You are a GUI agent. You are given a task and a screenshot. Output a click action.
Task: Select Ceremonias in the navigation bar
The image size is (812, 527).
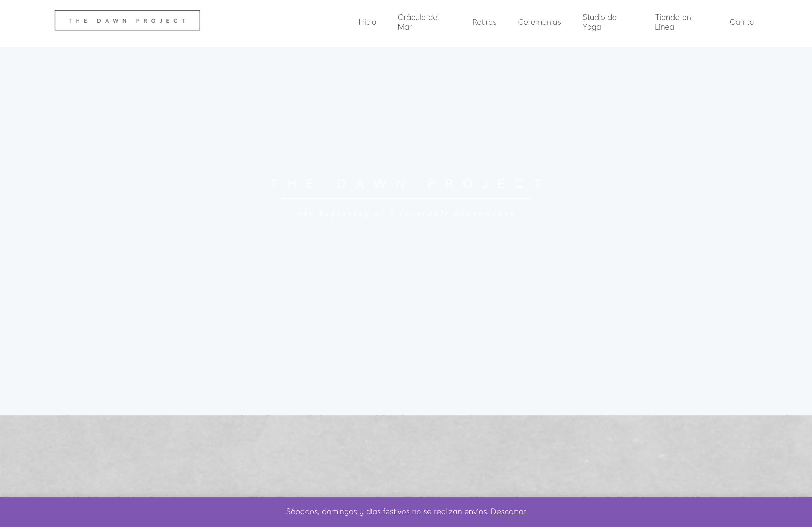[x=539, y=22]
